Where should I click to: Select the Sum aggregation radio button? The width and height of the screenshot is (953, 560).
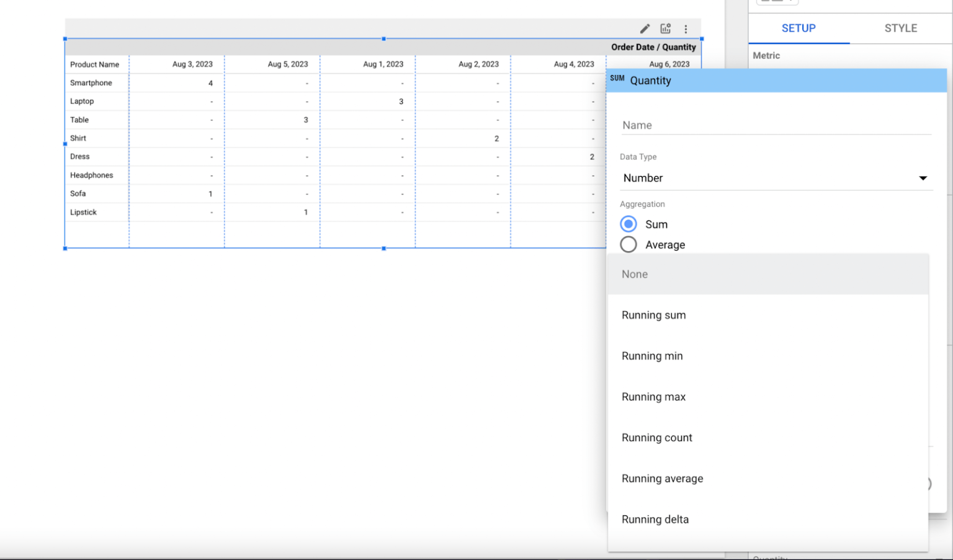pos(628,224)
